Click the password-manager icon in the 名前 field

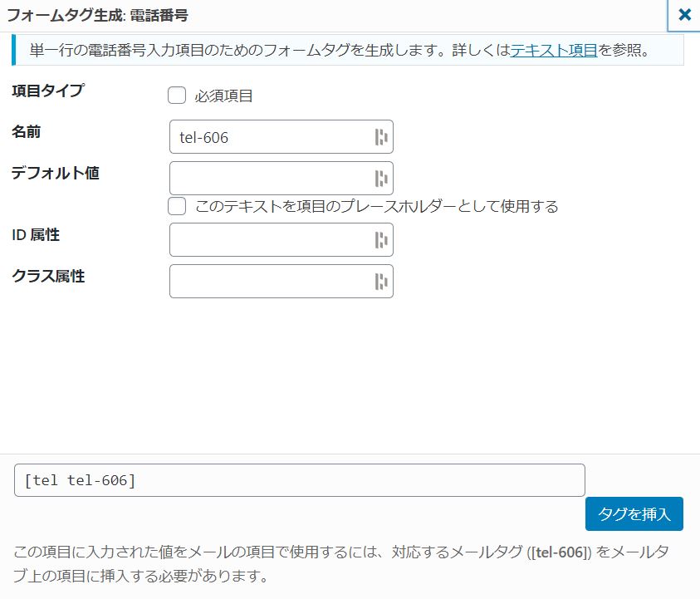(x=381, y=137)
